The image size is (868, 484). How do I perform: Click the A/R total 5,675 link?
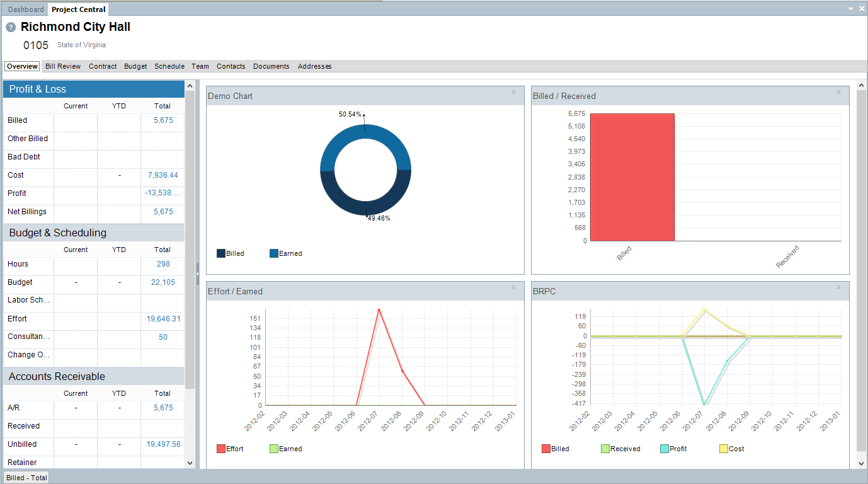coord(163,408)
